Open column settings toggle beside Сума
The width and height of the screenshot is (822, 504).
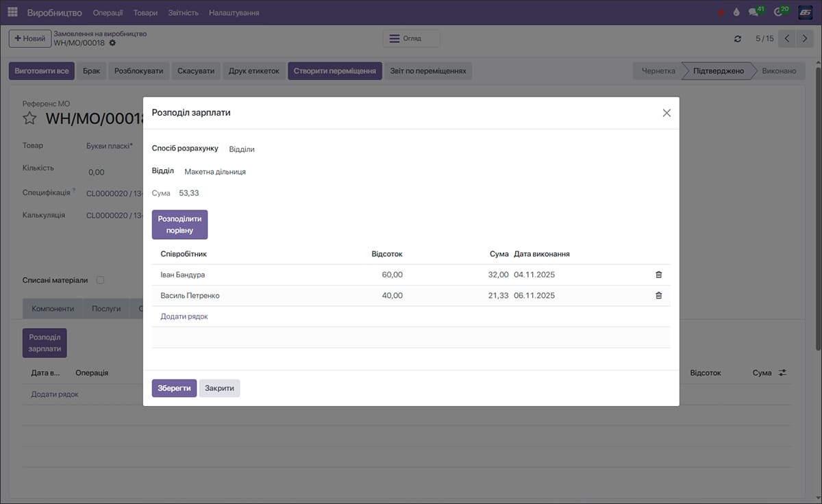(x=782, y=373)
